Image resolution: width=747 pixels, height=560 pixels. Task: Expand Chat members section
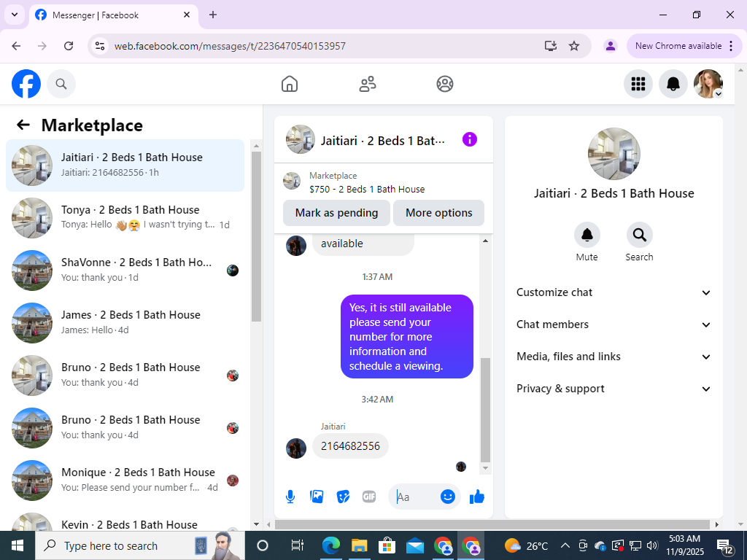(x=614, y=324)
